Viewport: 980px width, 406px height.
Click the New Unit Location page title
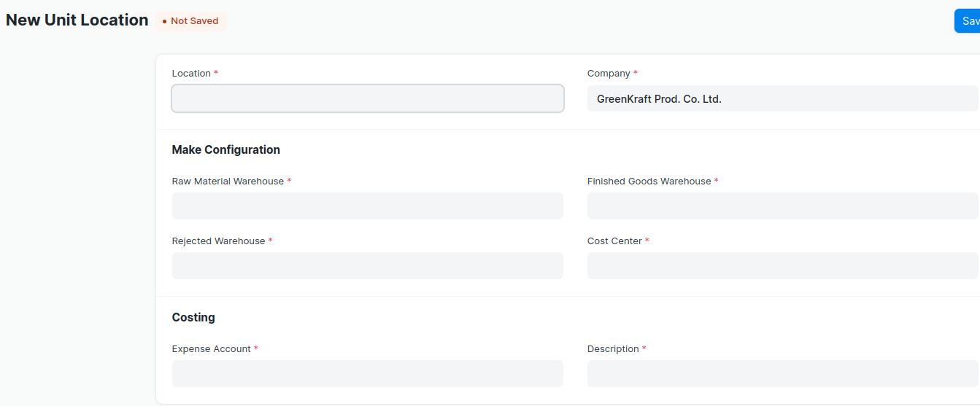[77, 20]
